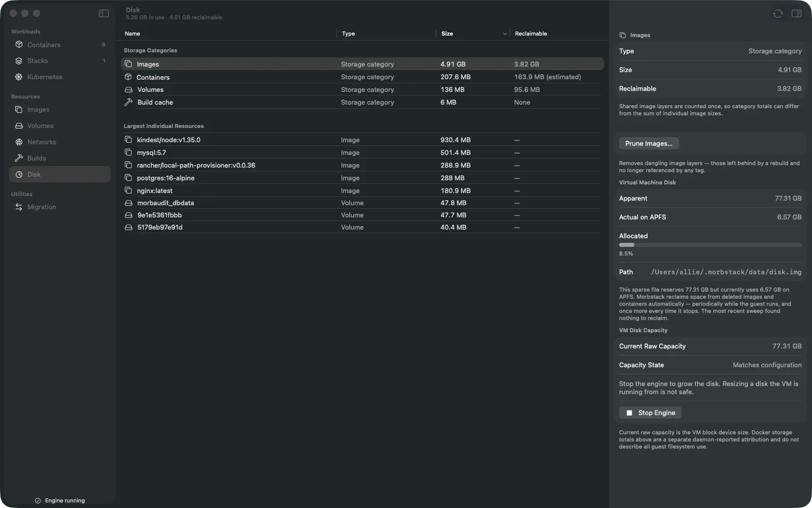Click the Networks globe icon

pyautogui.click(x=19, y=142)
